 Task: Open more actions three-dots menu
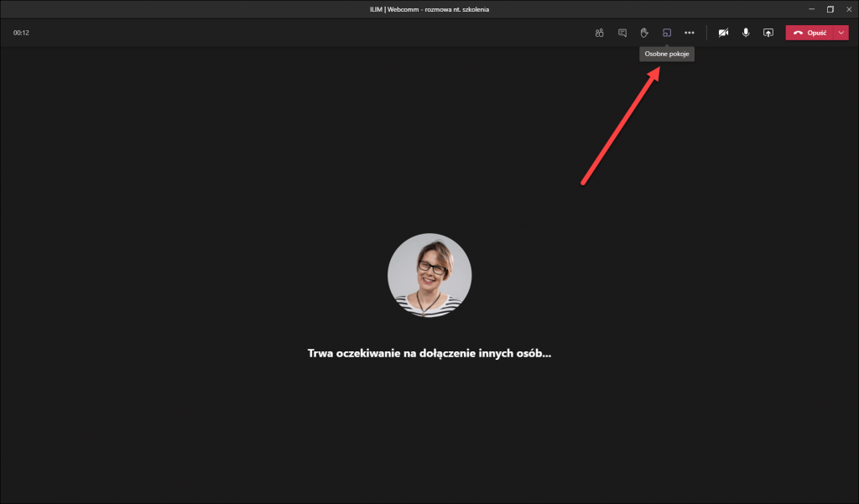pos(690,33)
